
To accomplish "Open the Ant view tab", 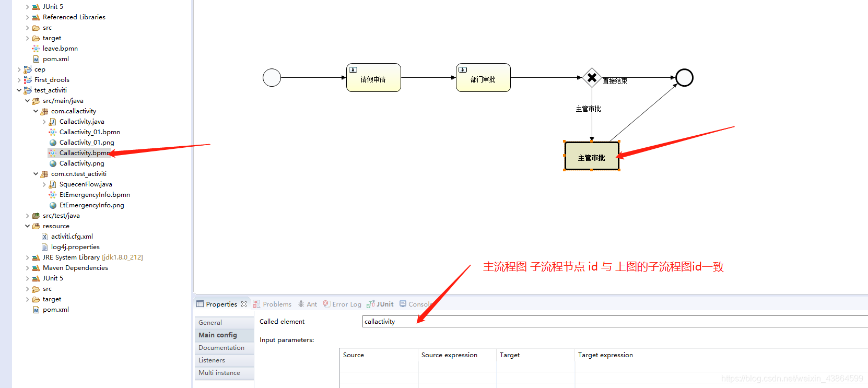I will click(308, 304).
